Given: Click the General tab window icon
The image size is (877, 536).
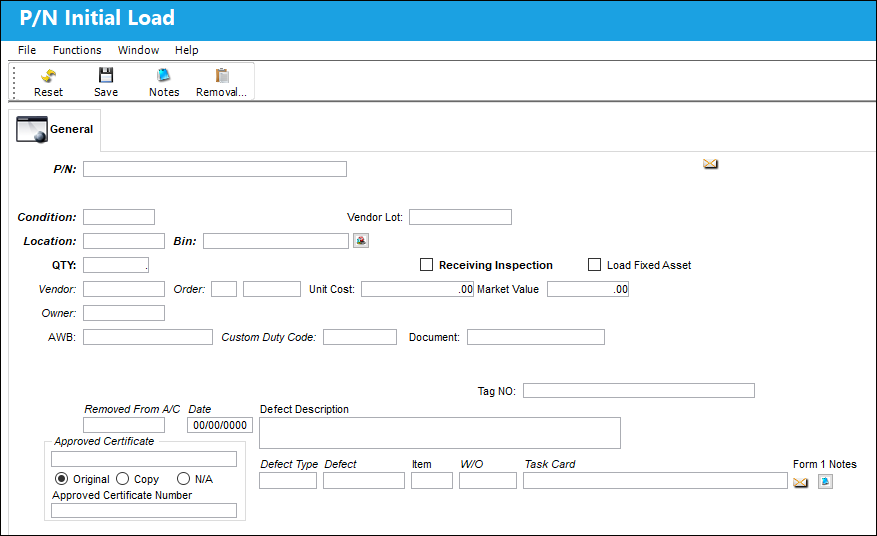Looking at the screenshot, I should point(32,129).
